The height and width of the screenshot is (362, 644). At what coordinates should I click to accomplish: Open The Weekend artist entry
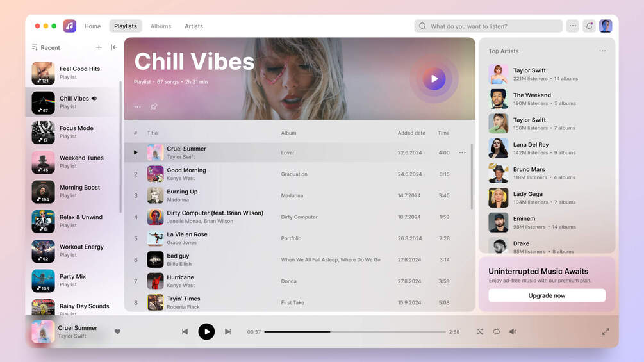tap(547, 99)
